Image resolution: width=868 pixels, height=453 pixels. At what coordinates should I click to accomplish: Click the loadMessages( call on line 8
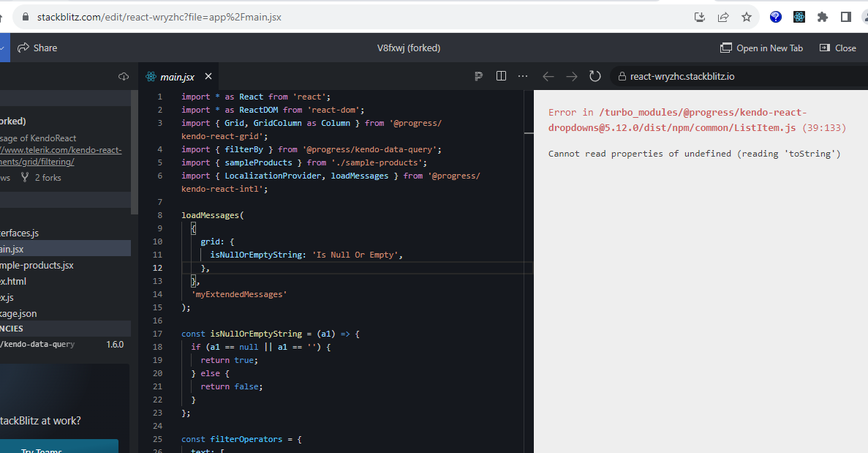213,215
